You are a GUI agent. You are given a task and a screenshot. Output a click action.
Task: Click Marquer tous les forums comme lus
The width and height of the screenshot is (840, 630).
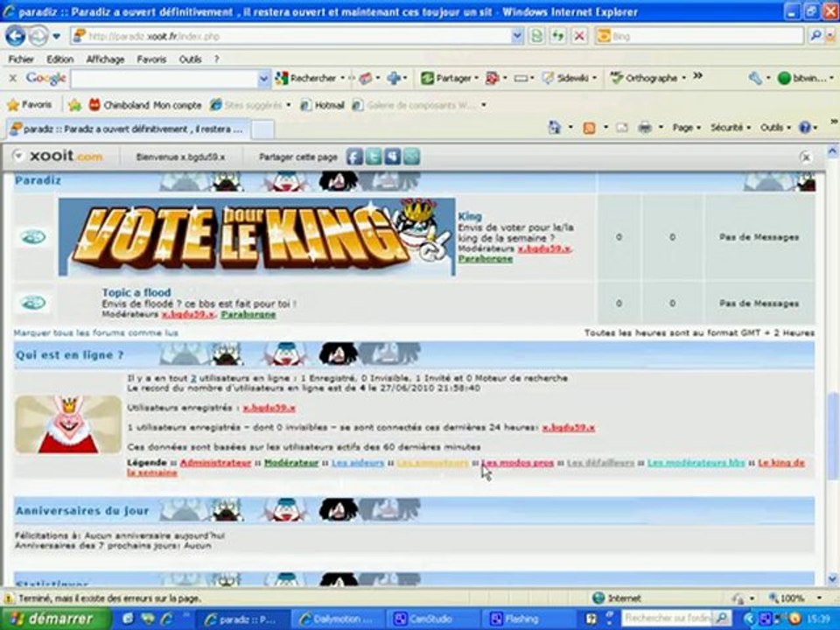pos(96,332)
